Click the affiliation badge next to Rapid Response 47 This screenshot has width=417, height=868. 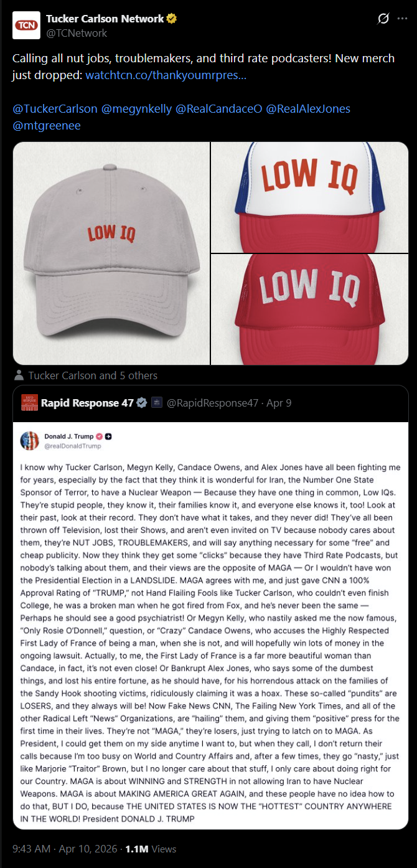point(157,403)
